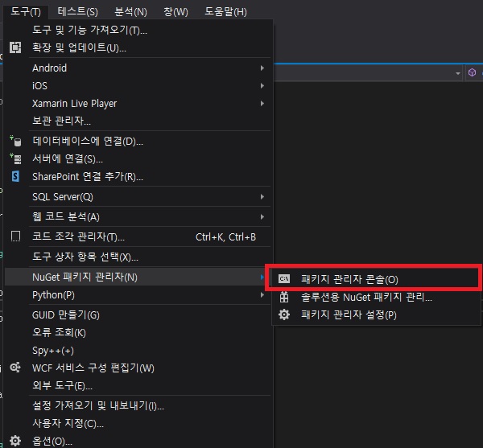483x448 pixels.
Task: Click the database connect icon
Action: (15, 141)
